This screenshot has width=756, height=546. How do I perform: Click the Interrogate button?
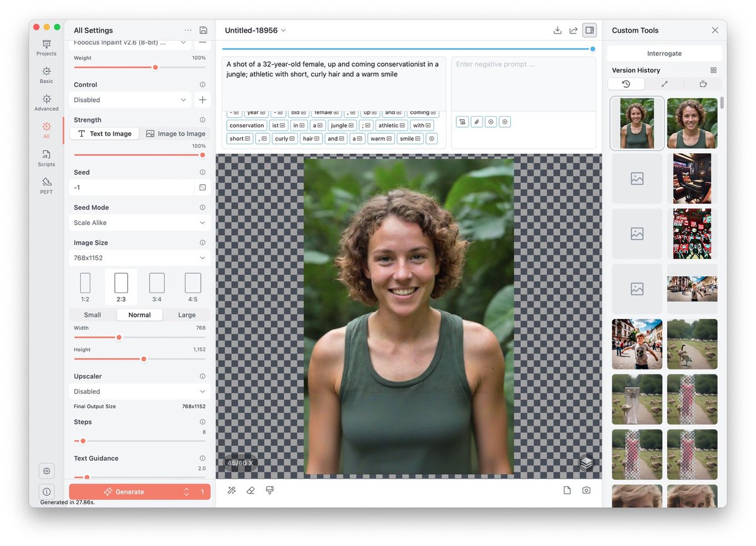coord(665,54)
